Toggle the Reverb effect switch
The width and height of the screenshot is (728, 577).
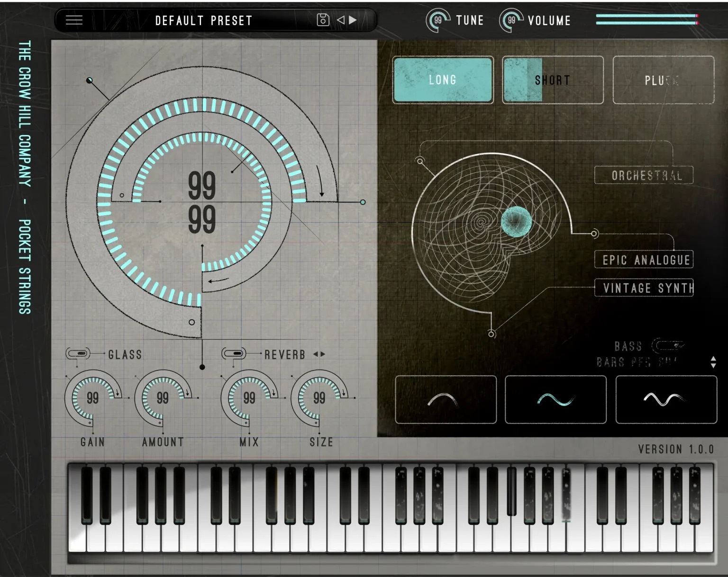[x=234, y=354]
